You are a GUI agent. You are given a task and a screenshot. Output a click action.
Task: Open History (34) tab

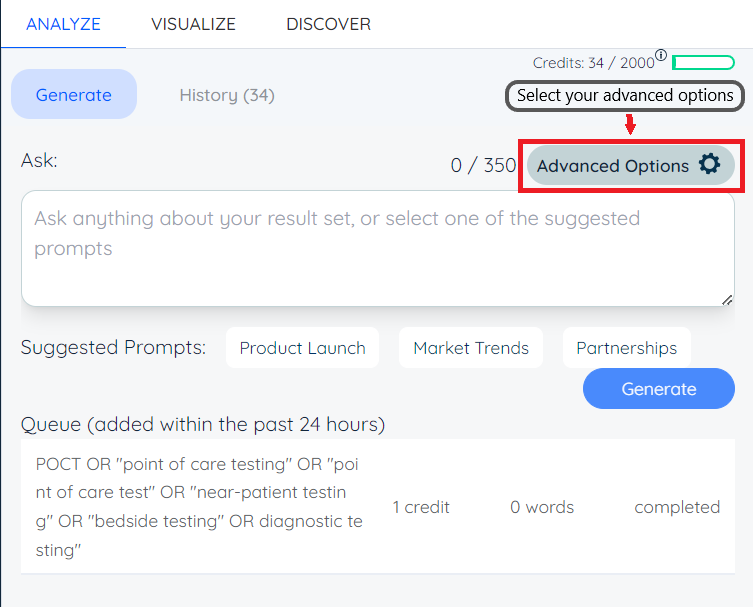(227, 95)
